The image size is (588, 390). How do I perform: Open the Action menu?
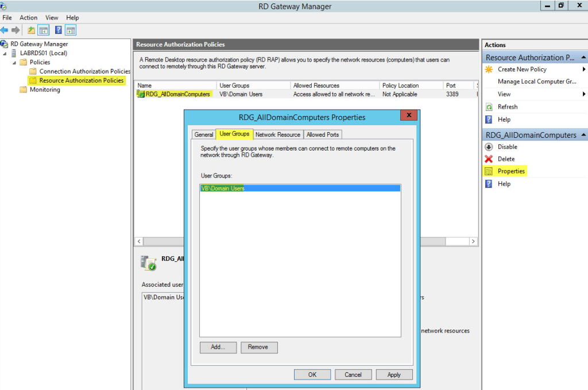(28, 17)
